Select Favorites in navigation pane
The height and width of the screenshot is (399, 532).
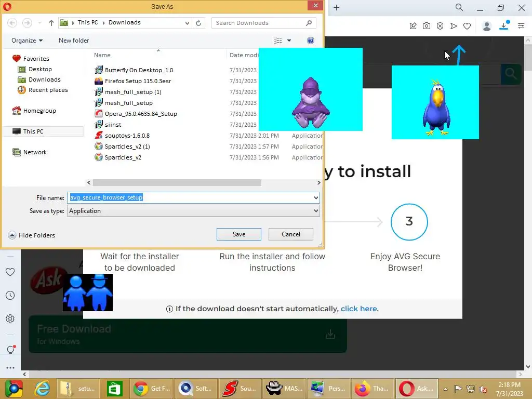tap(31, 59)
